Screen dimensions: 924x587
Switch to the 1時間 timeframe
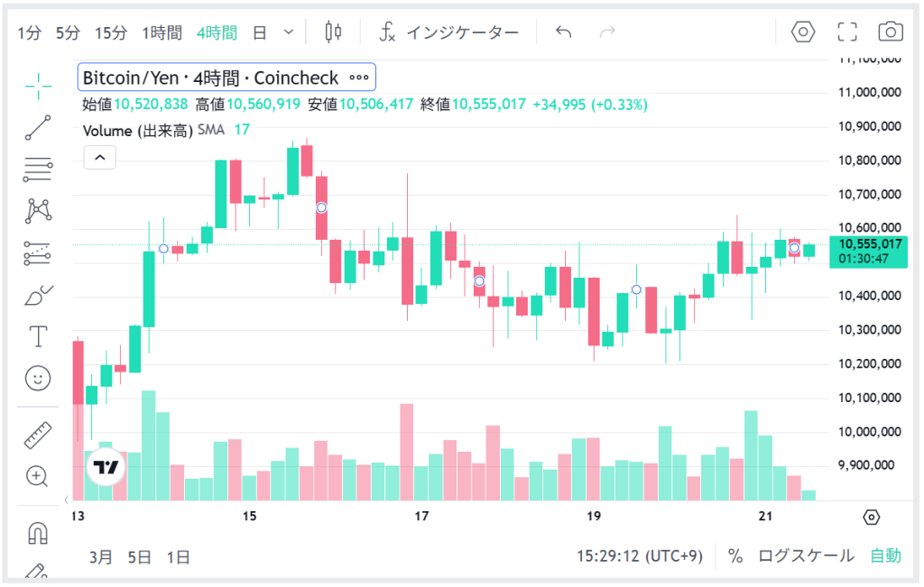162,33
